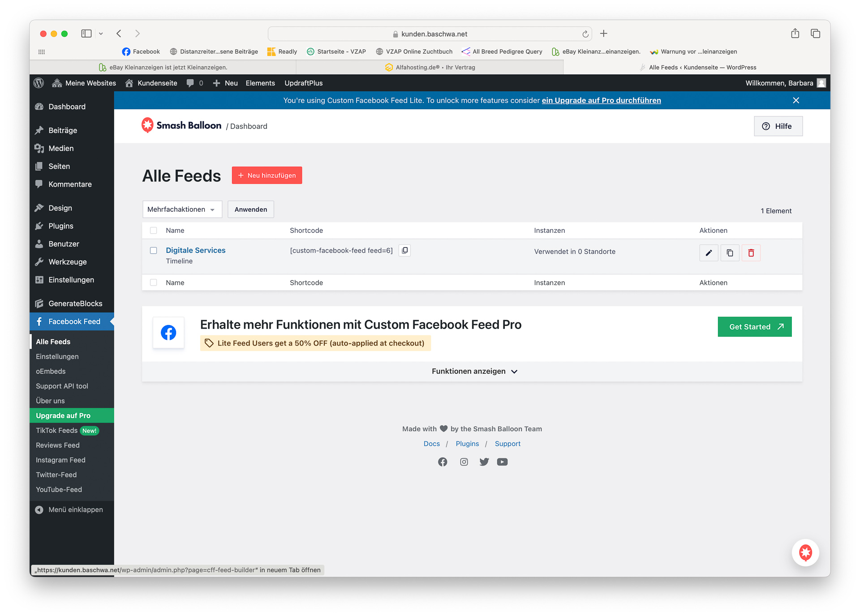Toggle the select-all checkbox in table header
The image size is (860, 616).
point(154,231)
